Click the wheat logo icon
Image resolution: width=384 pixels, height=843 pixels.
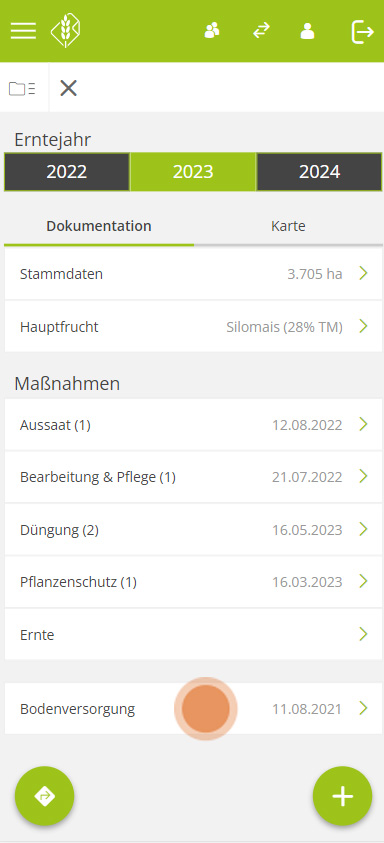point(66,31)
